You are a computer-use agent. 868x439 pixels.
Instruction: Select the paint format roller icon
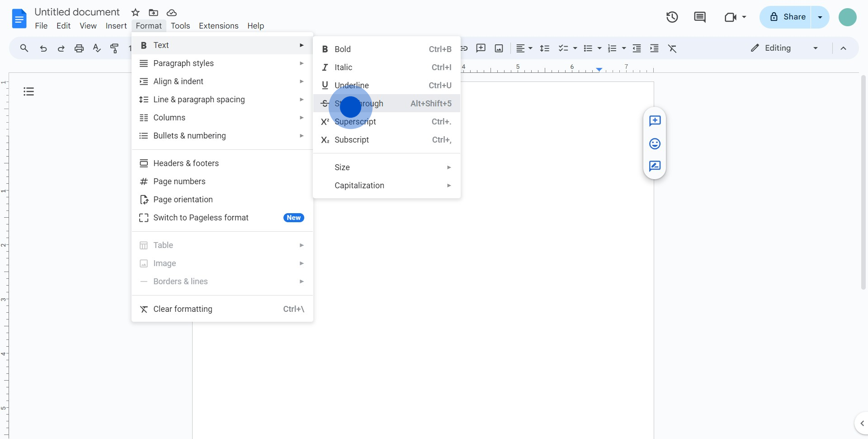(x=114, y=48)
